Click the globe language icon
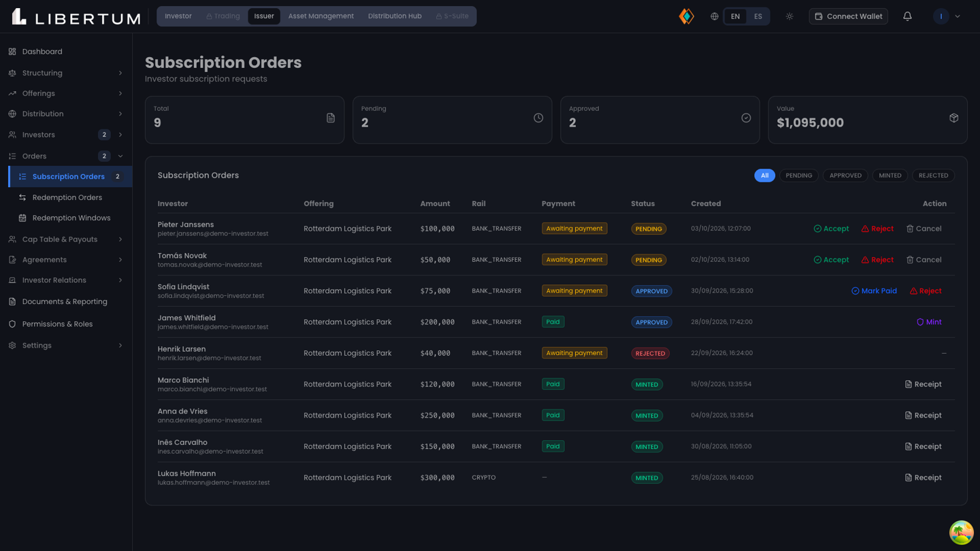The image size is (980, 551). click(715, 16)
